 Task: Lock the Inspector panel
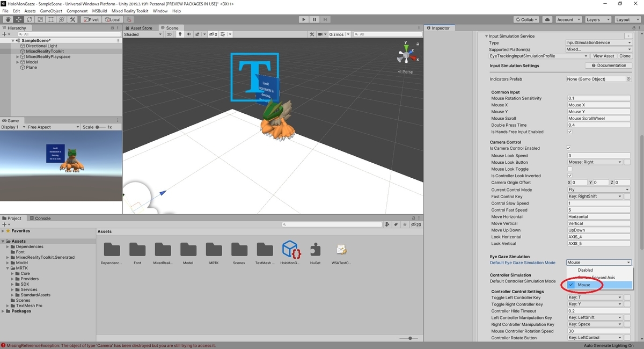pos(633,28)
